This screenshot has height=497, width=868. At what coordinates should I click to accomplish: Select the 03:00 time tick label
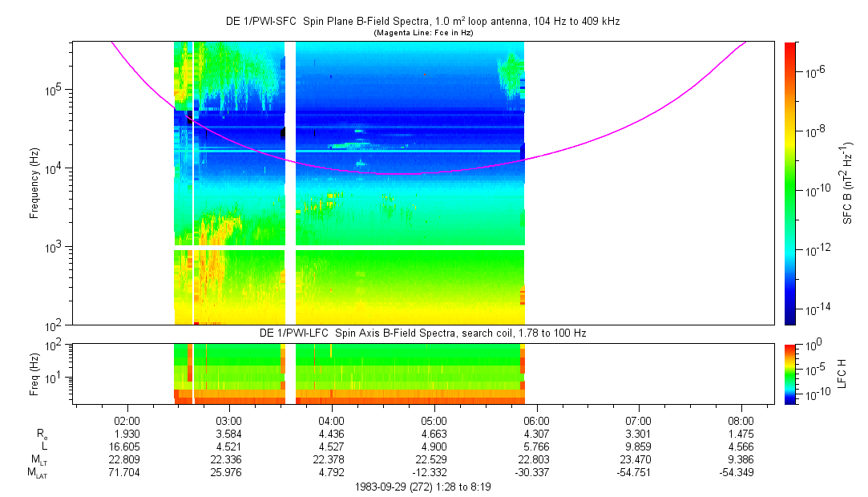pyautogui.click(x=229, y=420)
